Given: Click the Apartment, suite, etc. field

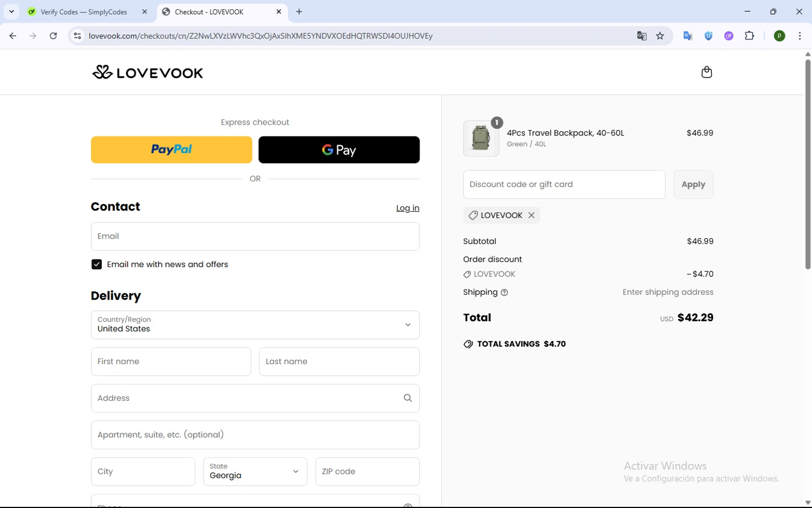Looking at the screenshot, I should (x=255, y=435).
